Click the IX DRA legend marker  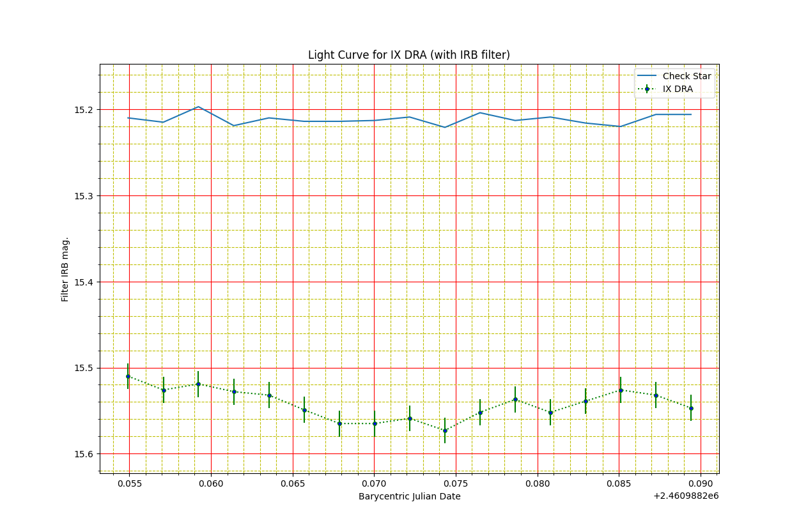[647, 89]
